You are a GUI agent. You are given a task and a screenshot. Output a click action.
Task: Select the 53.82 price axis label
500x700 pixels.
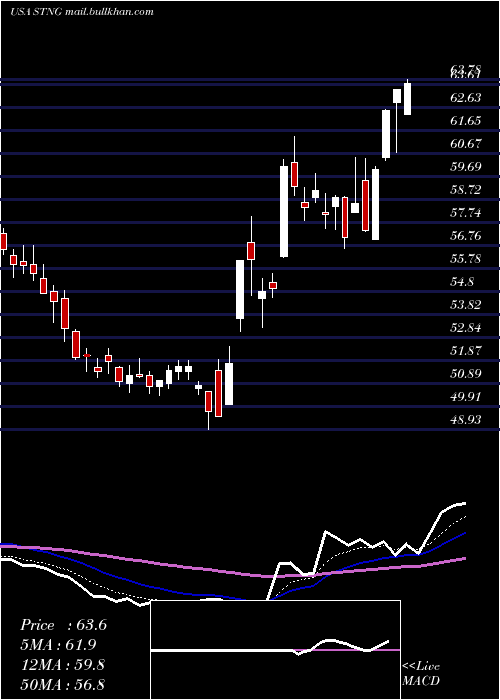466,305
